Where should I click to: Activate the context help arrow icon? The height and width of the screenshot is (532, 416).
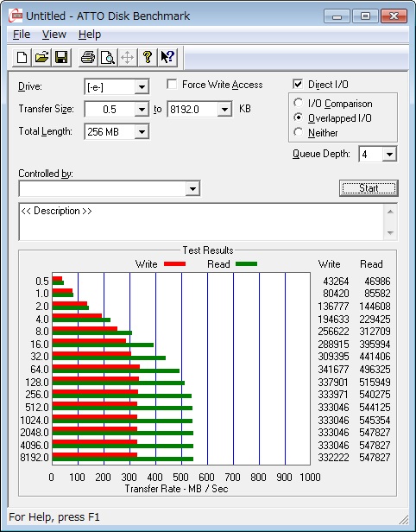point(167,57)
